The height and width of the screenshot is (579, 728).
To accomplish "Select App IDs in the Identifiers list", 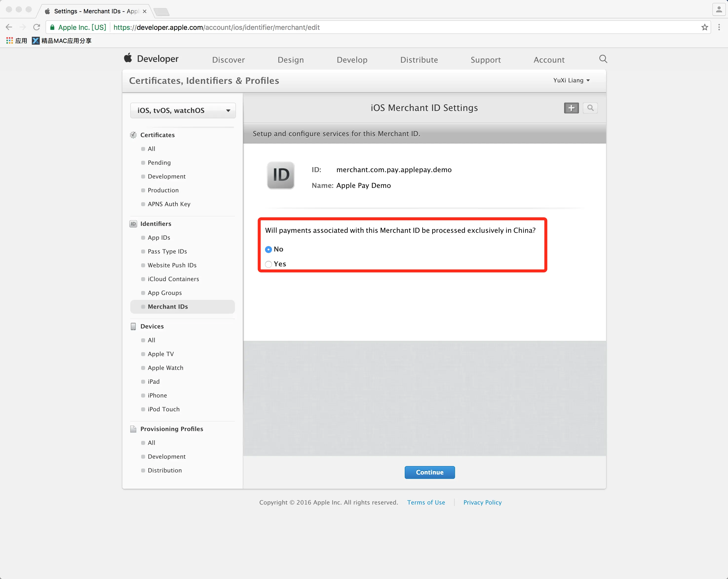I will 159,237.
